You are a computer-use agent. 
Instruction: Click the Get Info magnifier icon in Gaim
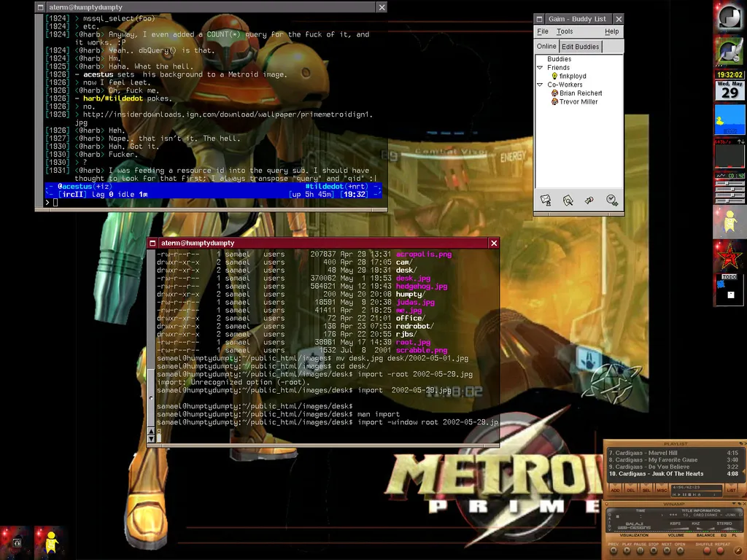568,201
